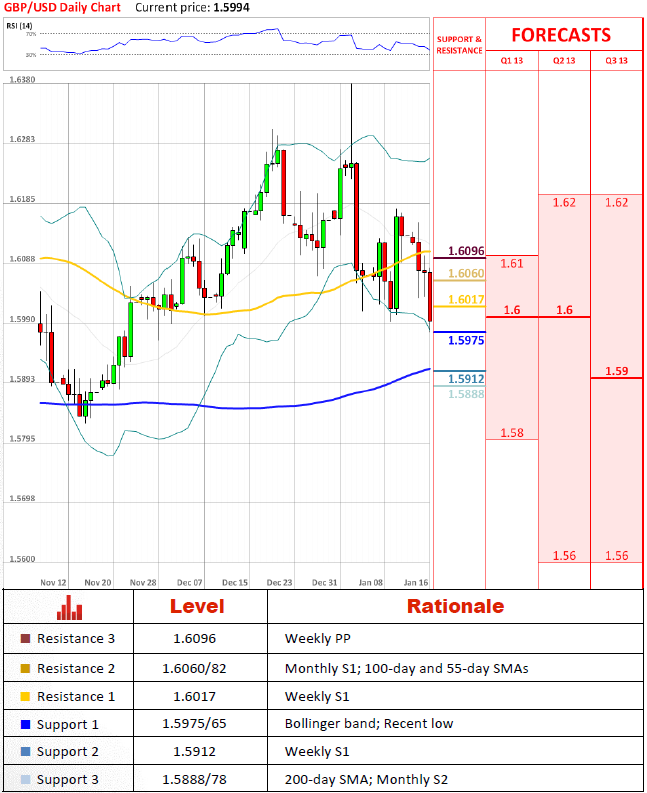Select the Q3 13 forecast column header
Viewport: 647px width, 793px height.
tap(616, 61)
